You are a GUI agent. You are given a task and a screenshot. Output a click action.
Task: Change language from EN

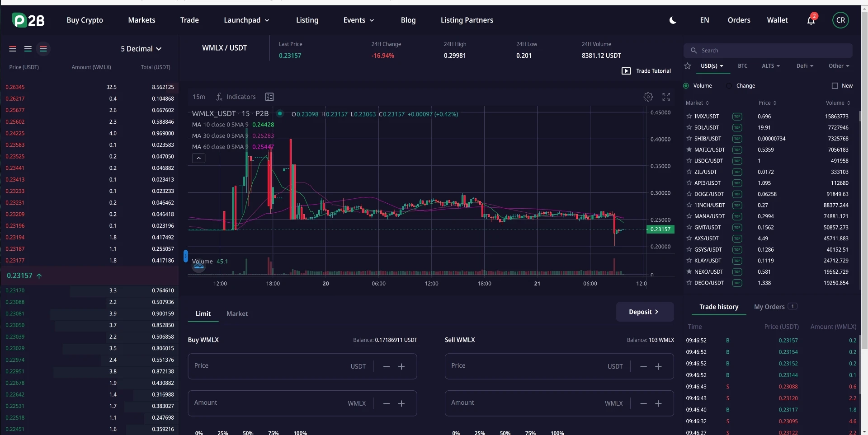[x=704, y=20]
